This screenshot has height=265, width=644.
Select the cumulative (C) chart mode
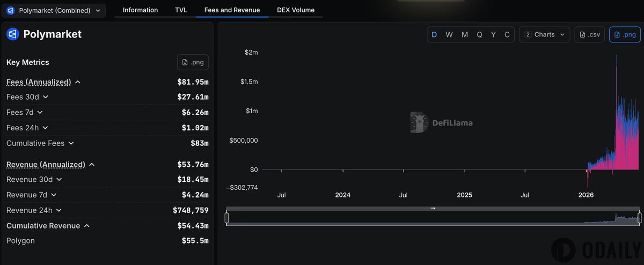[x=507, y=35]
